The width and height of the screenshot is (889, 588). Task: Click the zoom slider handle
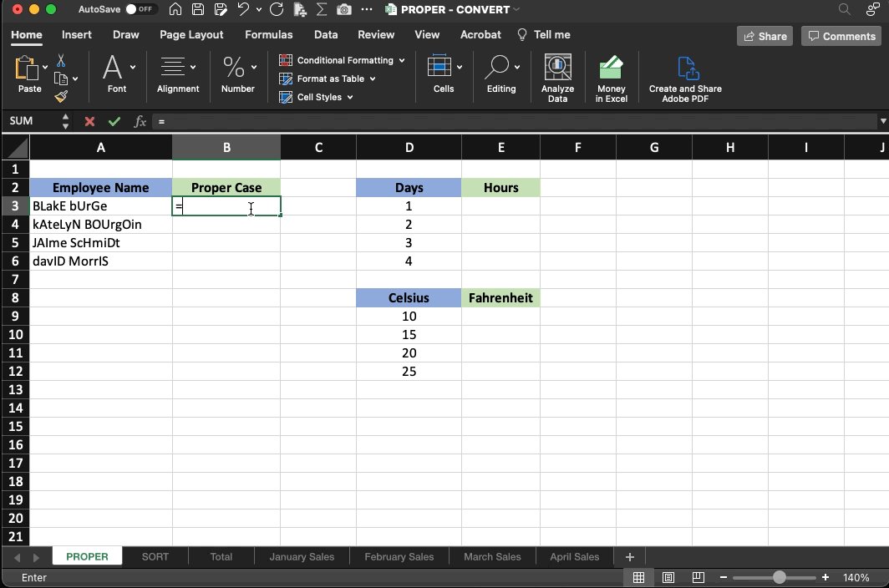pos(779,577)
